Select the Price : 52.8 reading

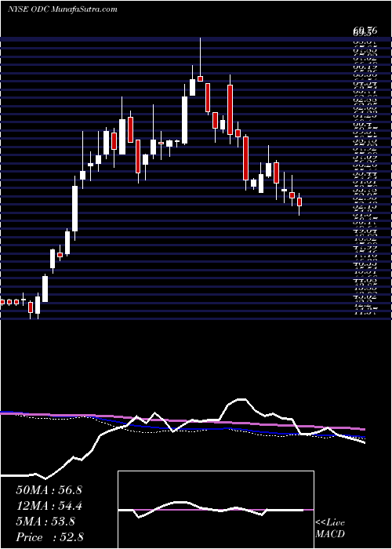click(49, 536)
